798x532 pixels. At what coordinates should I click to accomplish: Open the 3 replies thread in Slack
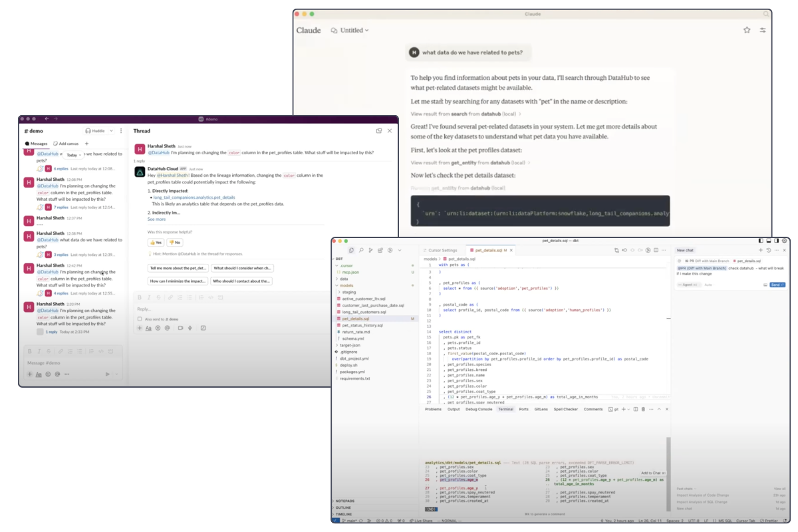[x=61, y=255]
